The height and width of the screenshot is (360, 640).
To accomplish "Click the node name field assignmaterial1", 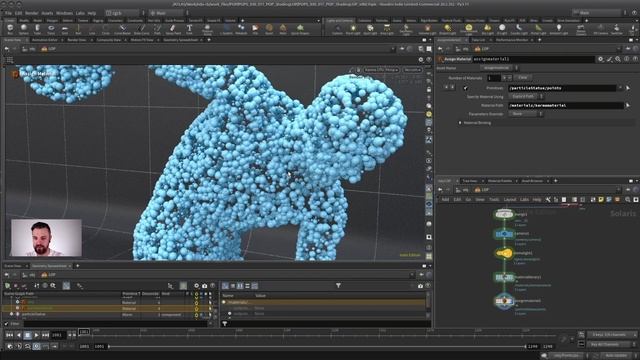I will [533, 59].
